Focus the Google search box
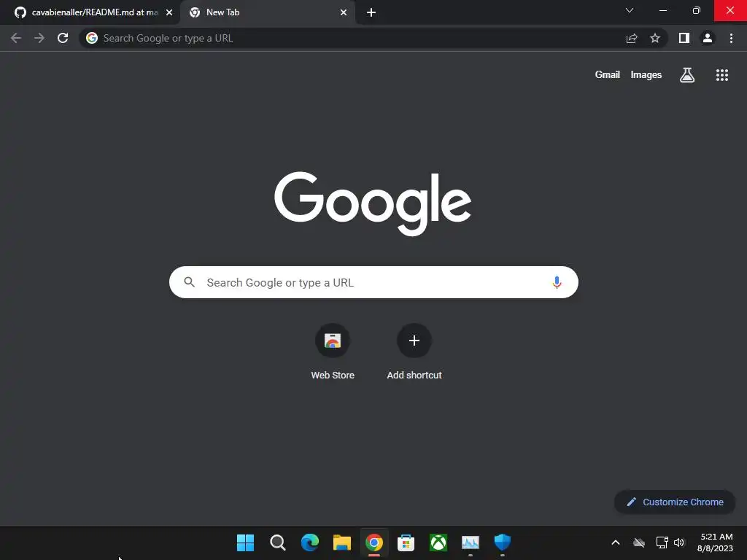 (373, 282)
